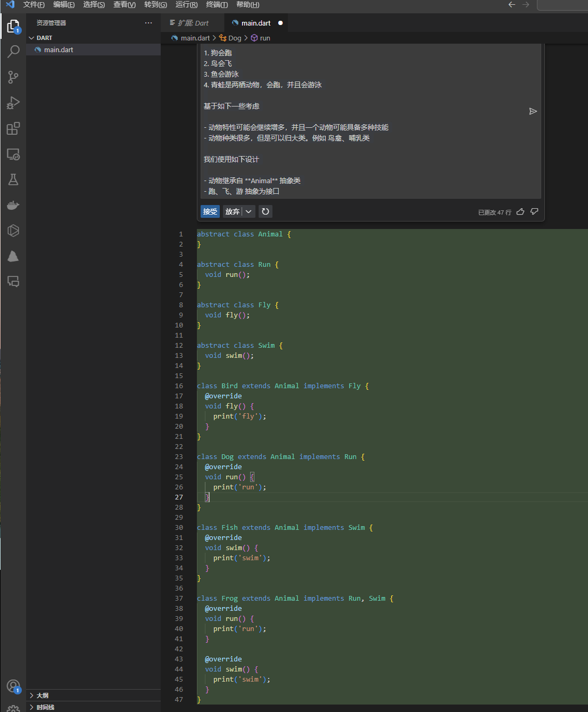Screen dimensions: 588x712
Task: Click the thumbs down feedback icon
Action: click(534, 212)
